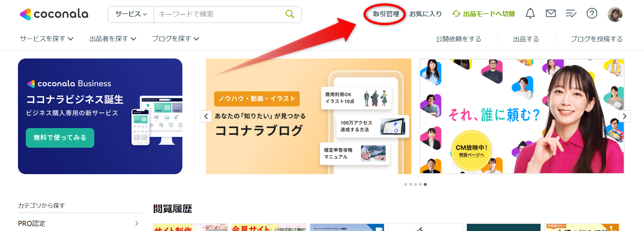Open the messages envelope icon
Viewport: 644px width, 231px height.
pyautogui.click(x=551, y=13)
